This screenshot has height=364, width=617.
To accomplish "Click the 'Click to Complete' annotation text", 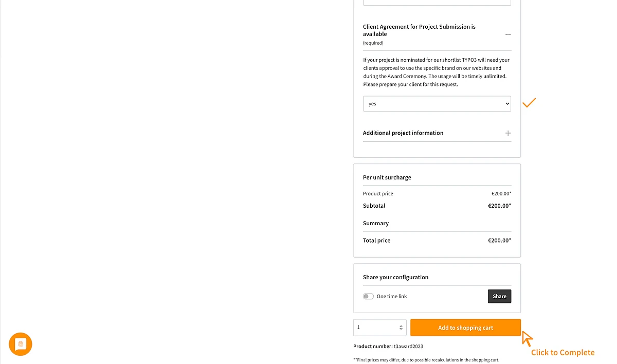I will [562, 353].
